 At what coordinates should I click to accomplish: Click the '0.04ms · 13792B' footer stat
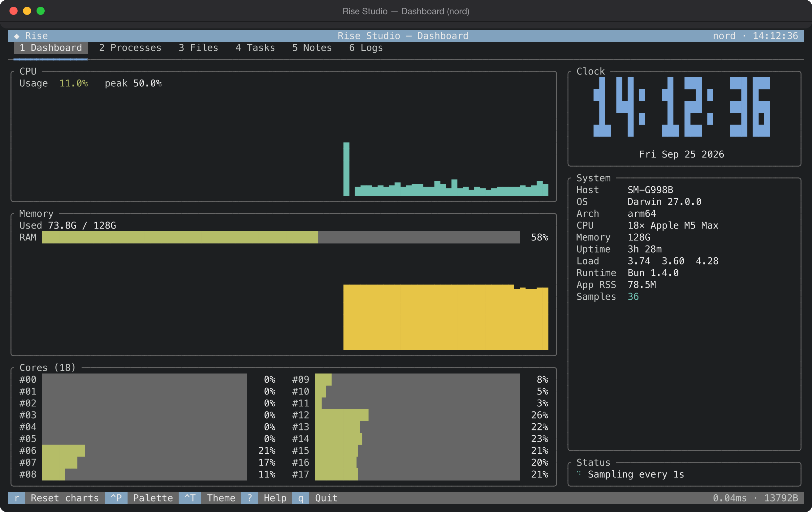pyautogui.click(x=755, y=498)
